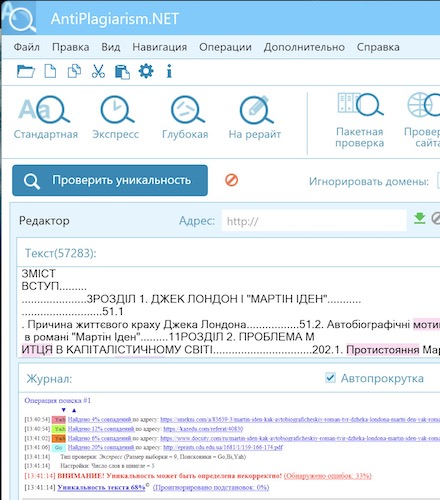This screenshot has height=500, width=440.
Task: Click the Уникальность текста 68% link
Action: tap(101, 487)
